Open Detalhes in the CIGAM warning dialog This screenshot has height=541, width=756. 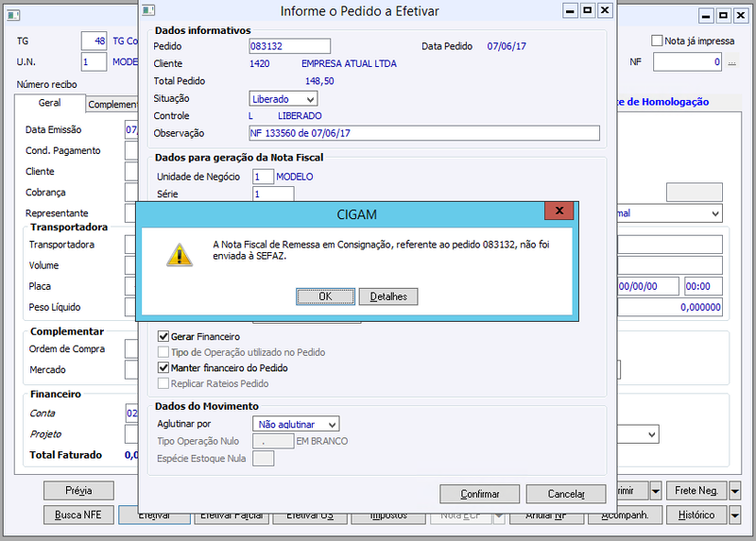(x=388, y=296)
